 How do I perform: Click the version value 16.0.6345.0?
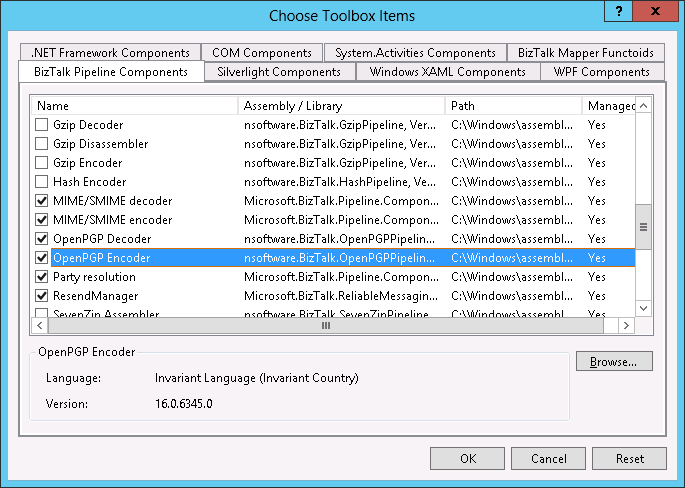tap(183, 404)
